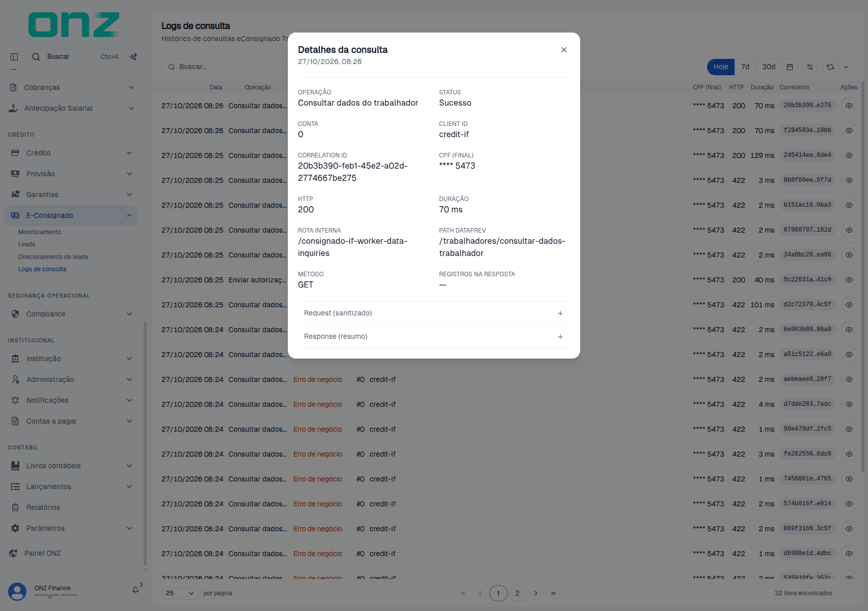This screenshot has width=868, height=611.
Task: Toggle sidebar panel icon
Action: point(14,57)
